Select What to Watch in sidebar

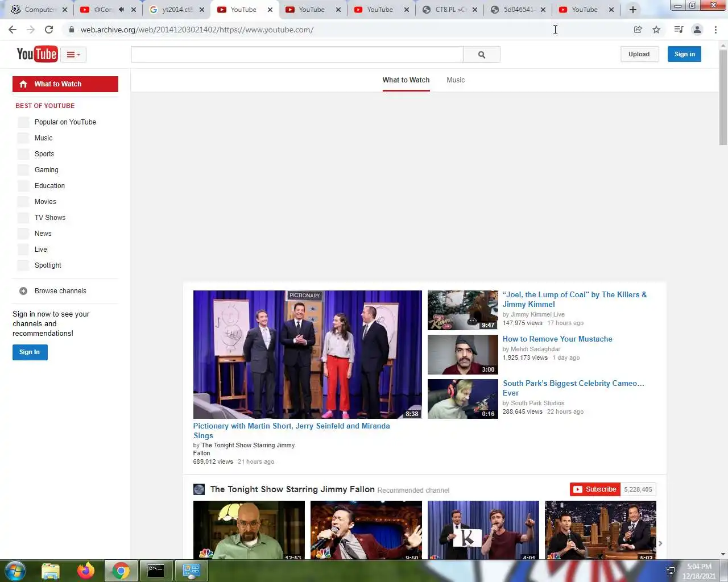(65, 84)
